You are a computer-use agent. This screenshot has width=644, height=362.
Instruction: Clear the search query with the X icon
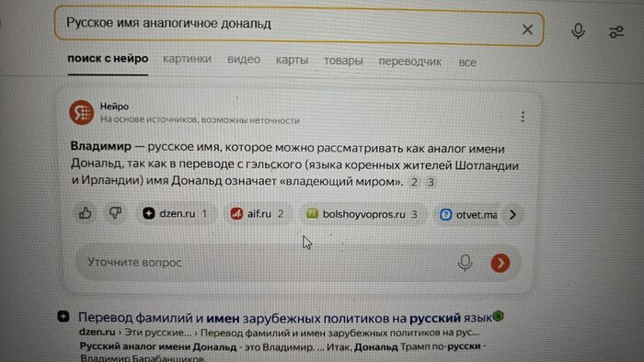[x=527, y=29]
